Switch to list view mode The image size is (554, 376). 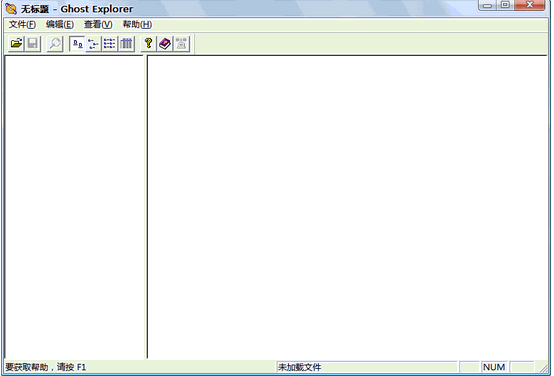click(x=110, y=44)
